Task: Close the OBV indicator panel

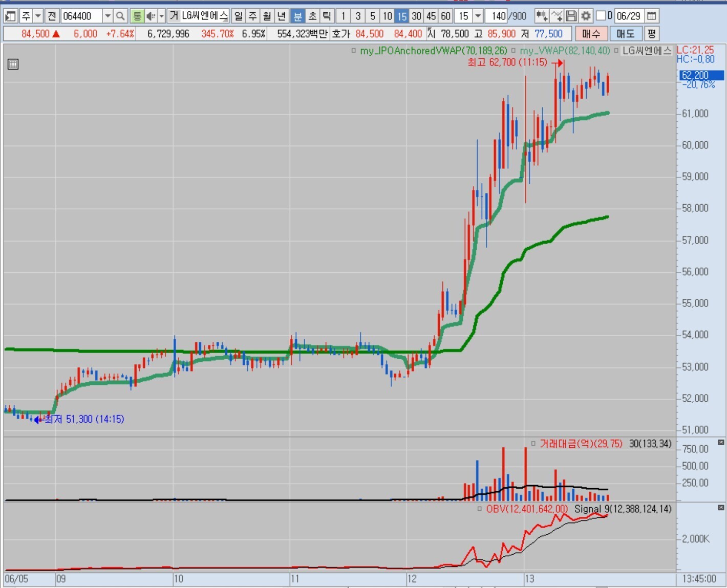Action: click(x=721, y=507)
